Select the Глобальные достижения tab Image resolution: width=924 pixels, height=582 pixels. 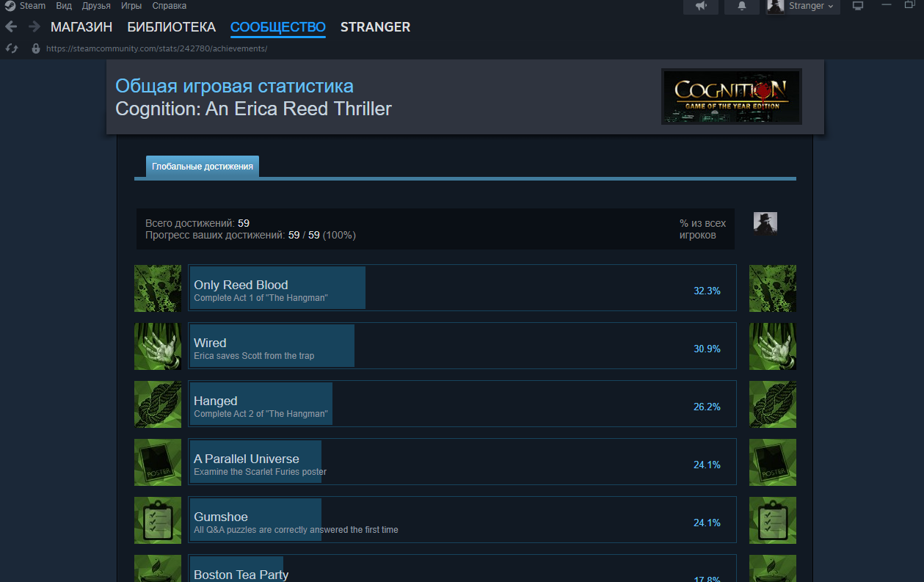click(x=203, y=167)
